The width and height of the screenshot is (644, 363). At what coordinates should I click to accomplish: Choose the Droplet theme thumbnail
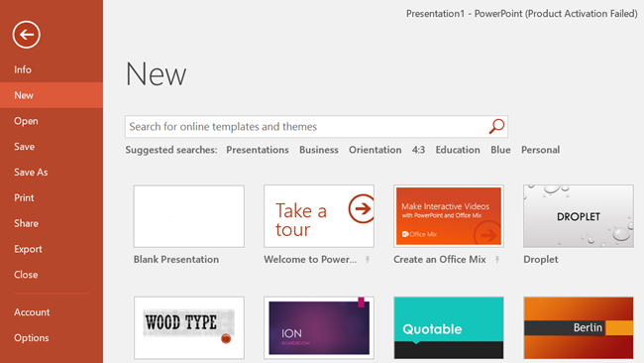[579, 216]
